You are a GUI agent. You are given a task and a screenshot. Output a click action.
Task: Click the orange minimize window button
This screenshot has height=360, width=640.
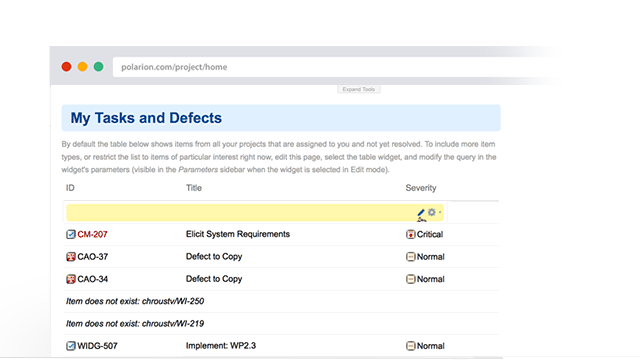click(82, 67)
